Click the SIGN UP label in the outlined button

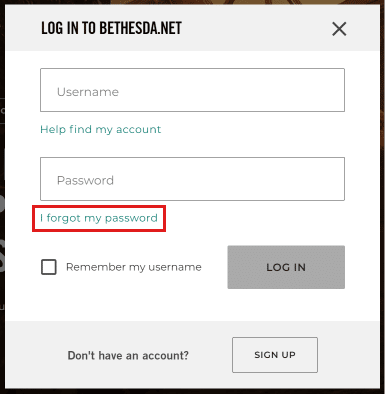click(275, 355)
